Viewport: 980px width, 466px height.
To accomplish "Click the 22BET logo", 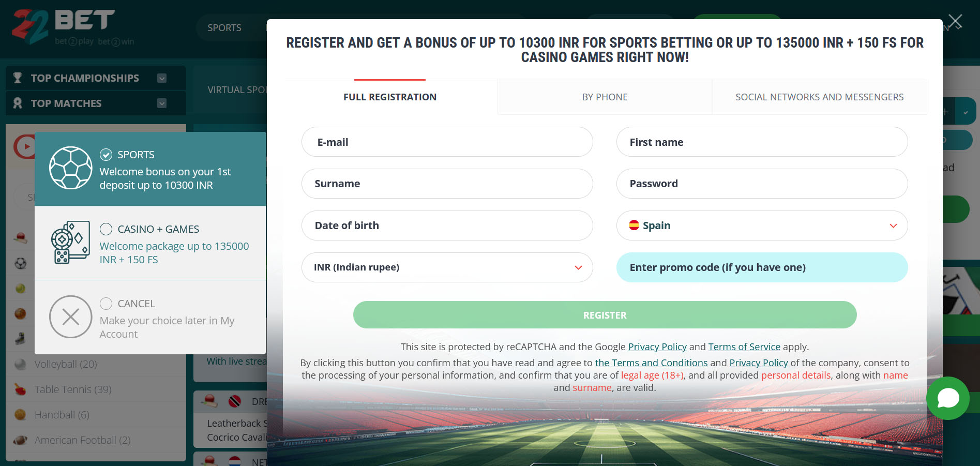I will coord(72,27).
